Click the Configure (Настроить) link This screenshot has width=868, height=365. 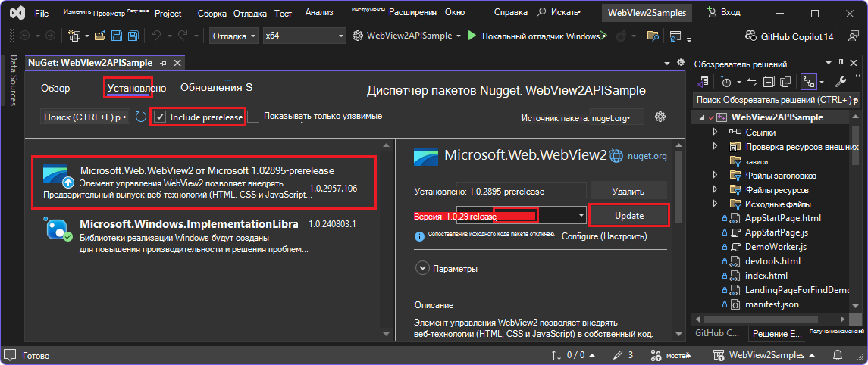click(604, 236)
